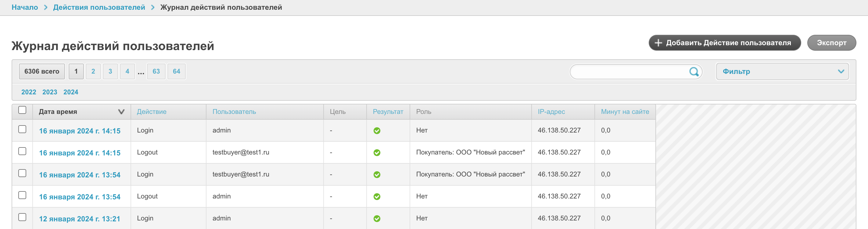
Task: Select checkbox for 12 января 13:21 row
Action: [22, 217]
